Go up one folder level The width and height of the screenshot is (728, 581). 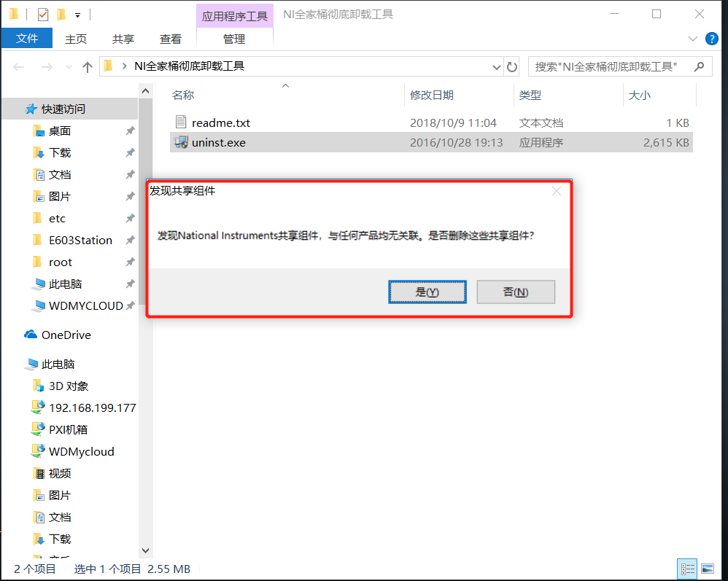click(x=88, y=67)
